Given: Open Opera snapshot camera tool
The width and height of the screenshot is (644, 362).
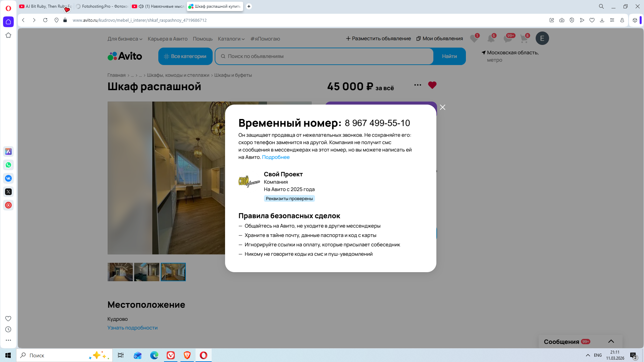Looking at the screenshot, I should tap(562, 20).
